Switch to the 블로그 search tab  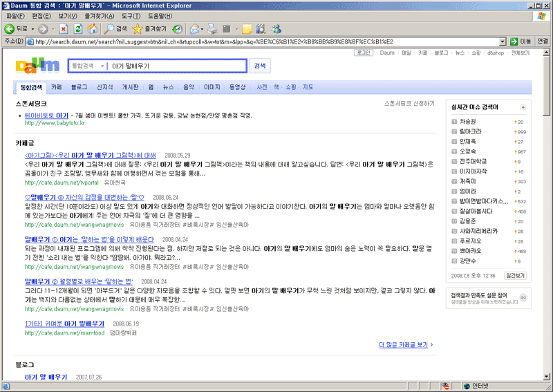point(79,87)
